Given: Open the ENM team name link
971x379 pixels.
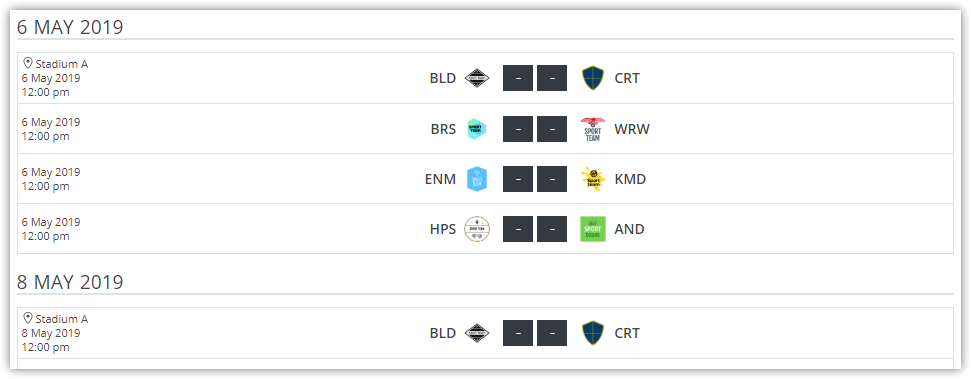Looking at the screenshot, I should coord(440,179).
